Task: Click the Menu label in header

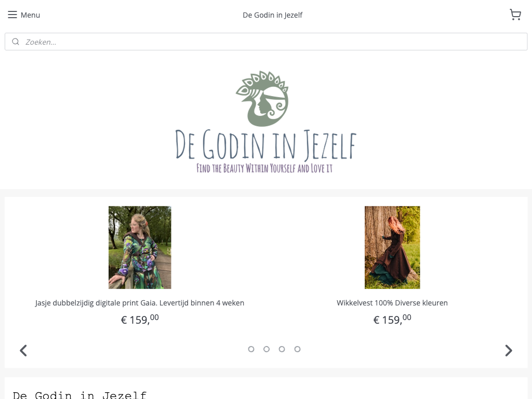Action: [30, 15]
